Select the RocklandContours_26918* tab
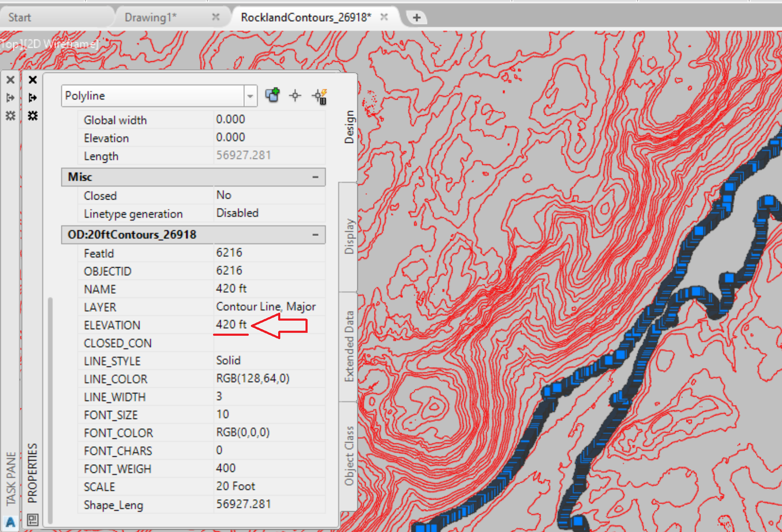The width and height of the screenshot is (782, 532). (x=306, y=18)
